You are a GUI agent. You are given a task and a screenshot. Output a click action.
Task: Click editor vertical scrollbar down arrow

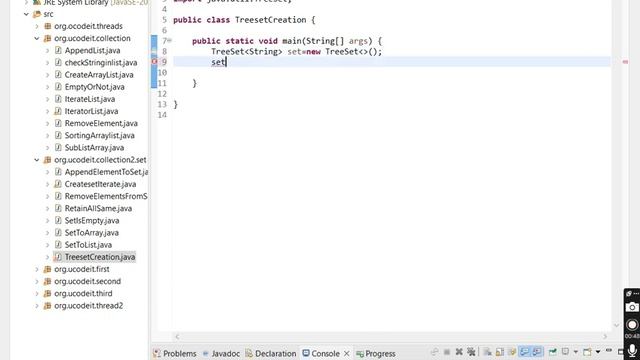point(617,325)
